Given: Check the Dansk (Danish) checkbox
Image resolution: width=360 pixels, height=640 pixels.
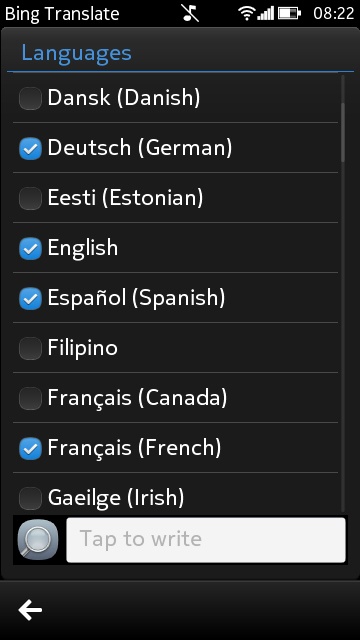Looking at the screenshot, I should point(30,98).
